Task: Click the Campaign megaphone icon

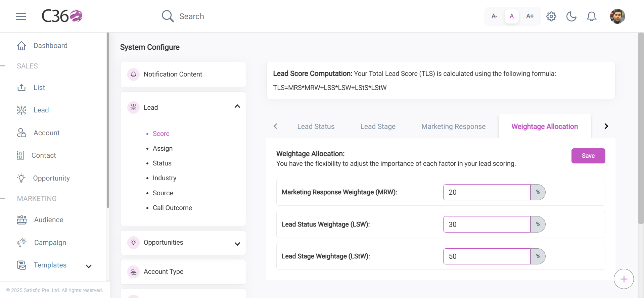Action: [22, 242]
